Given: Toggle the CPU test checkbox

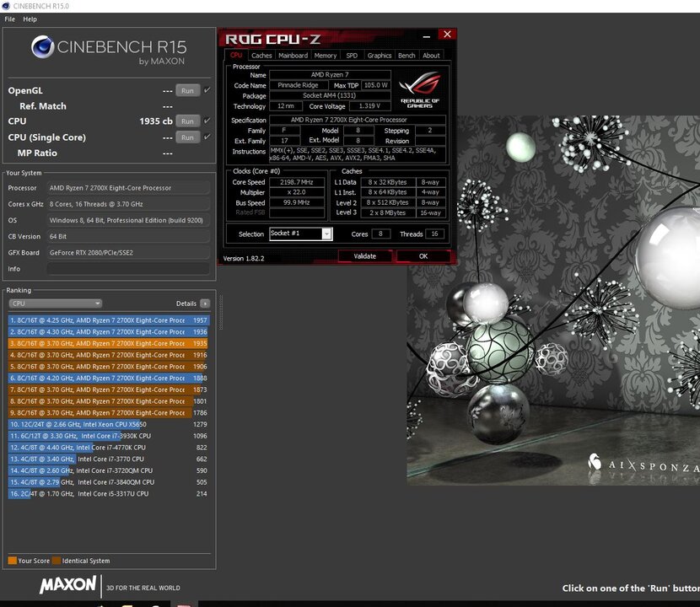Looking at the screenshot, I should click(x=207, y=121).
